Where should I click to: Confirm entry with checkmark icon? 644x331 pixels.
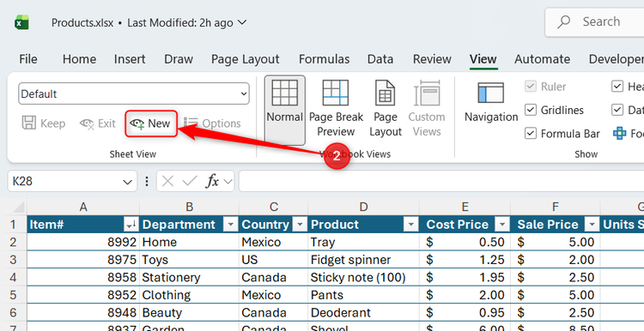[190, 181]
